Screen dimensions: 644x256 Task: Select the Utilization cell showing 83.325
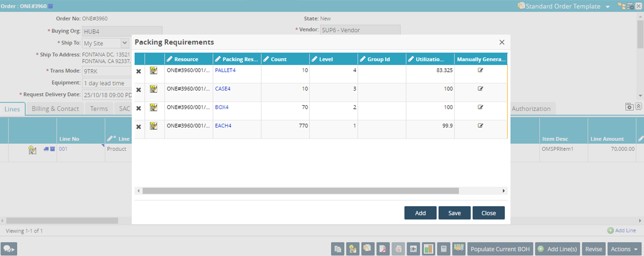click(430, 74)
